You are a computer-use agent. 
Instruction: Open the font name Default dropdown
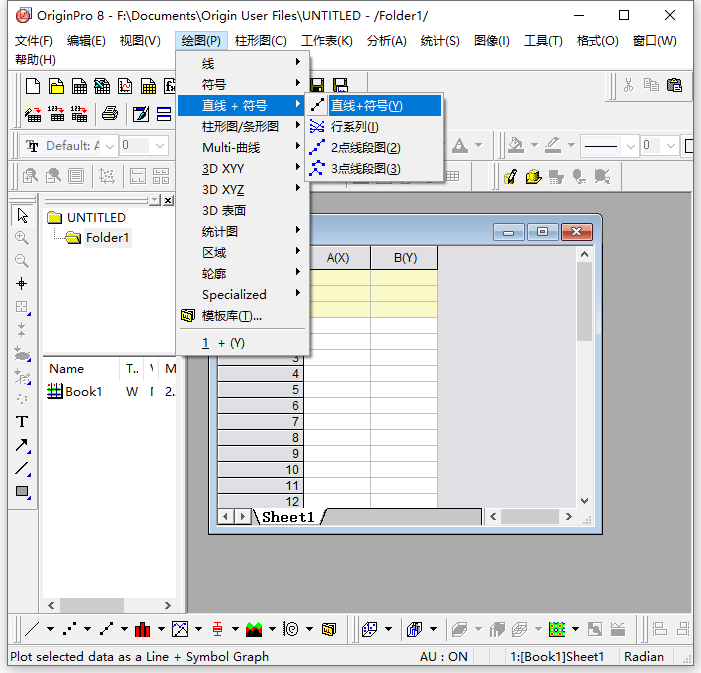[110, 146]
